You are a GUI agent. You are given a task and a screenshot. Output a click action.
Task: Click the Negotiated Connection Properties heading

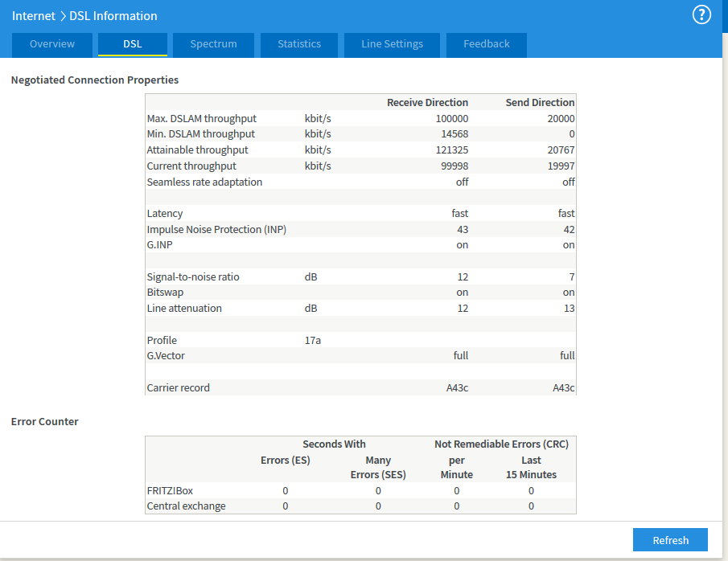click(95, 80)
